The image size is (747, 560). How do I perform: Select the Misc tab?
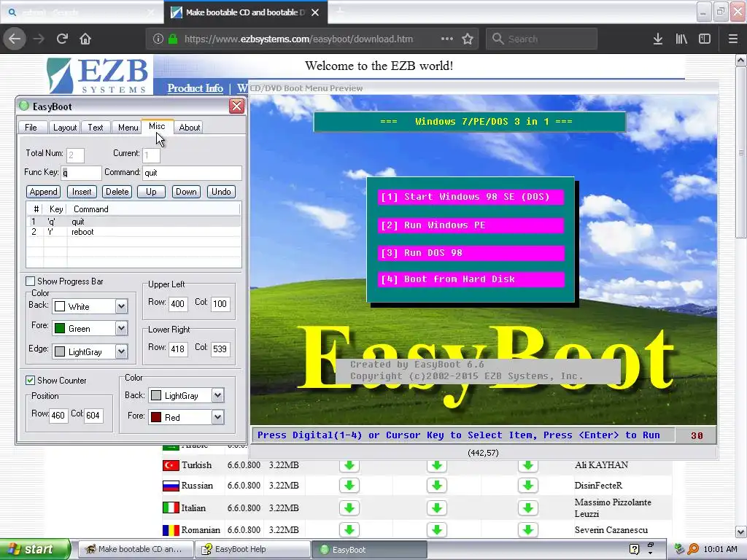coord(157,126)
